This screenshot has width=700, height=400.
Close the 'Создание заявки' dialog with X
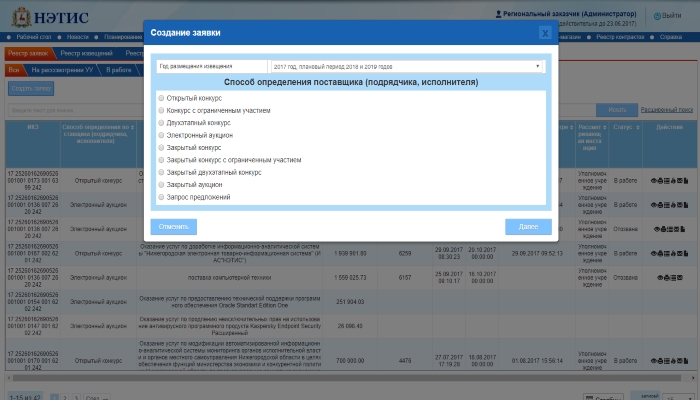point(545,33)
